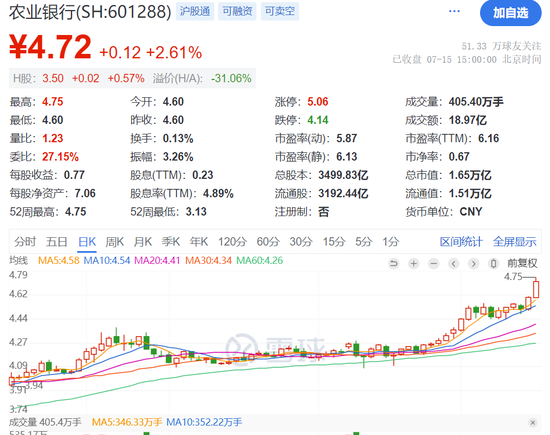The image size is (550, 435).
Task: Select the 周K weekly chart tab
Action: click(x=115, y=242)
